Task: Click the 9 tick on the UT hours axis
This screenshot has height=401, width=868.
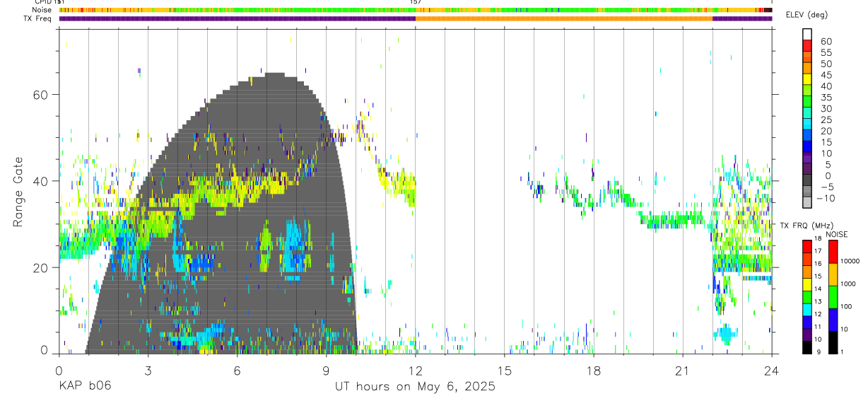Action: click(326, 370)
